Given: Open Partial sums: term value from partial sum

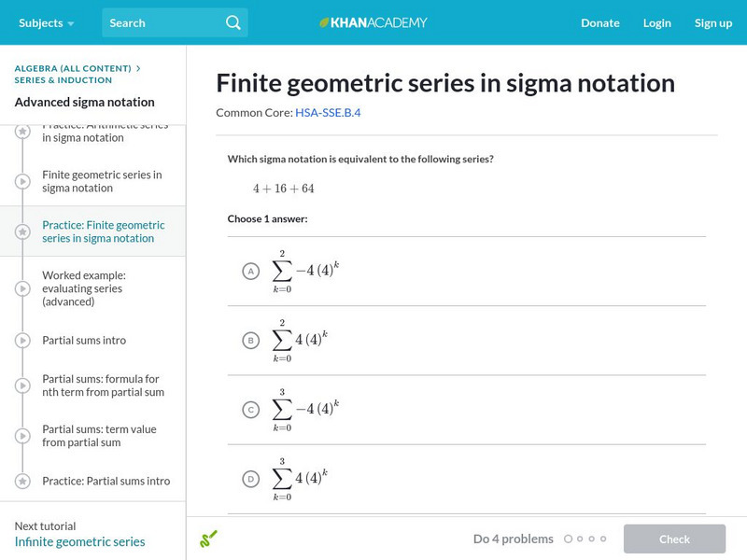Looking at the screenshot, I should tap(99, 436).
